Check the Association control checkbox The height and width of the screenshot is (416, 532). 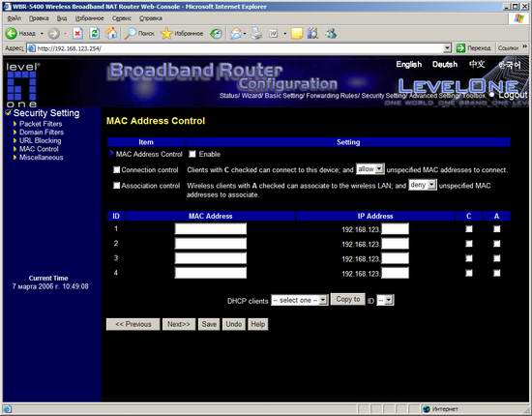(x=116, y=186)
